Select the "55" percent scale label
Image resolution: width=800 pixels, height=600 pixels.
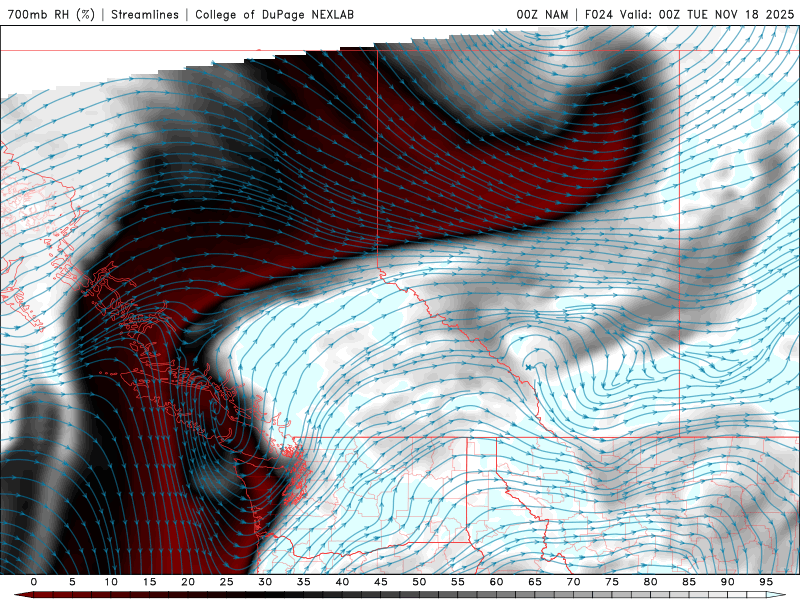pos(458,582)
